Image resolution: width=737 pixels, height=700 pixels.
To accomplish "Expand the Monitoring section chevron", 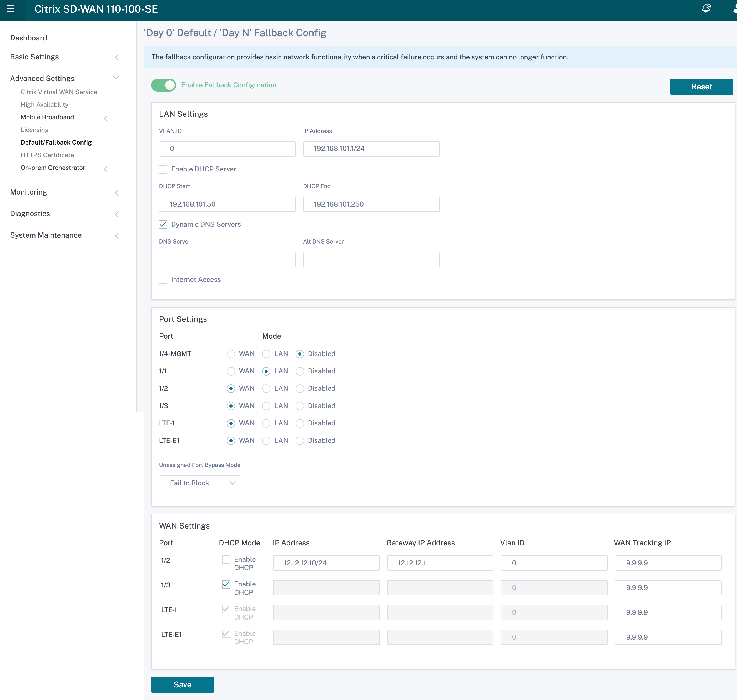I will tap(117, 192).
